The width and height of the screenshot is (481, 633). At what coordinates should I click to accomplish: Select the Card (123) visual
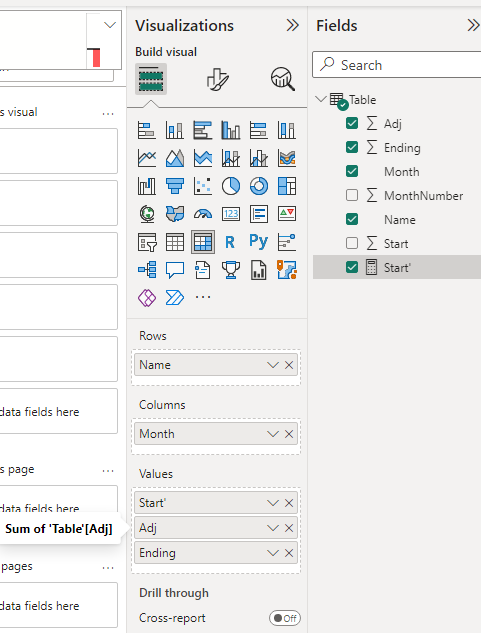pyautogui.click(x=231, y=214)
